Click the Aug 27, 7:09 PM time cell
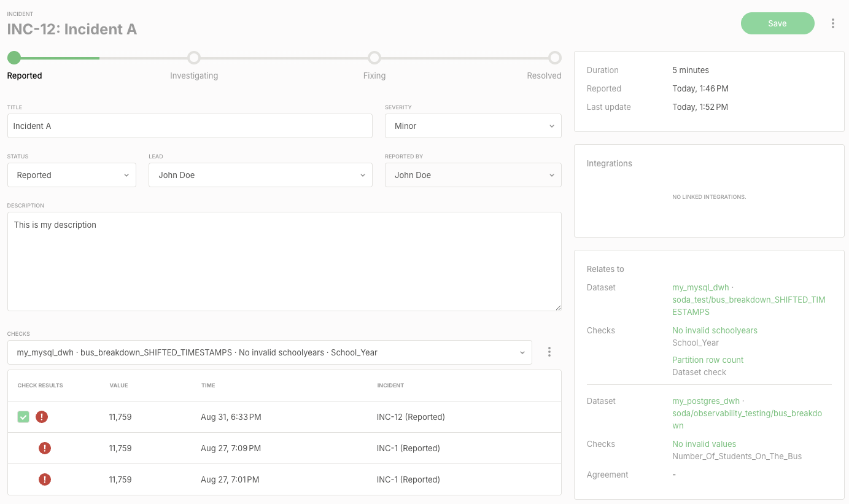 pyautogui.click(x=231, y=448)
